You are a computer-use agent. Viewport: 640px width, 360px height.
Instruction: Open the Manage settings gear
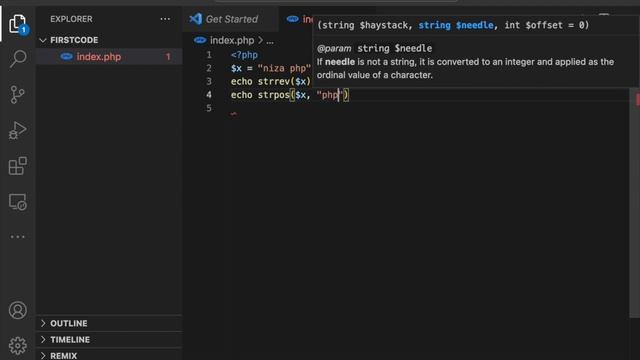pos(18,346)
